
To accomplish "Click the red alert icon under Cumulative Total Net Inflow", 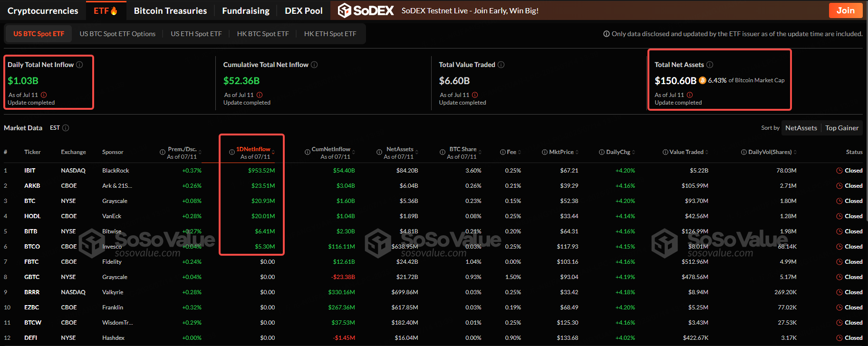I will [x=260, y=95].
